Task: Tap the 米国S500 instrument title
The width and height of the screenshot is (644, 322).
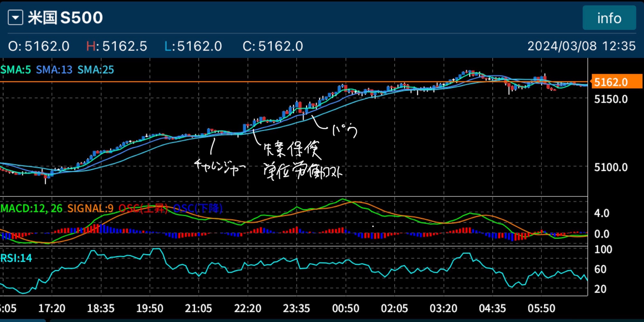Action: pos(65,17)
